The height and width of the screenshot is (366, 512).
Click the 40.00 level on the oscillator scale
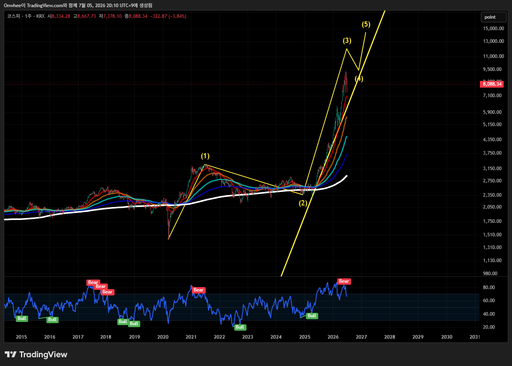(x=489, y=314)
